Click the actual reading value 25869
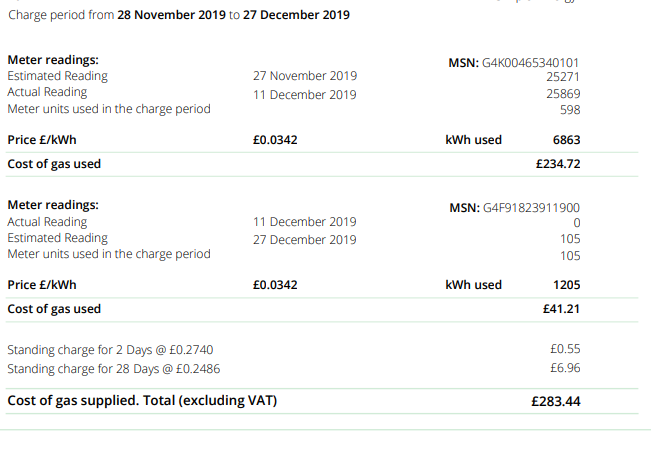This screenshot has height=449, width=651. click(563, 94)
